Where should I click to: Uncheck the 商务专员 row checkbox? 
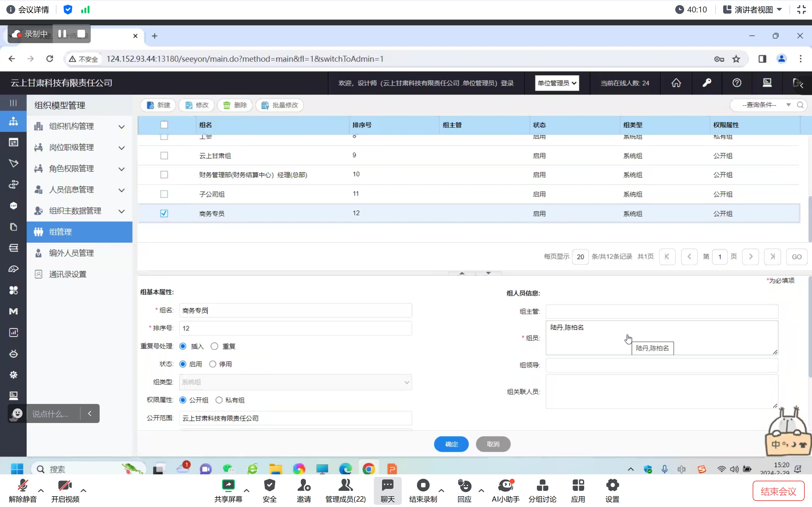coord(164,214)
